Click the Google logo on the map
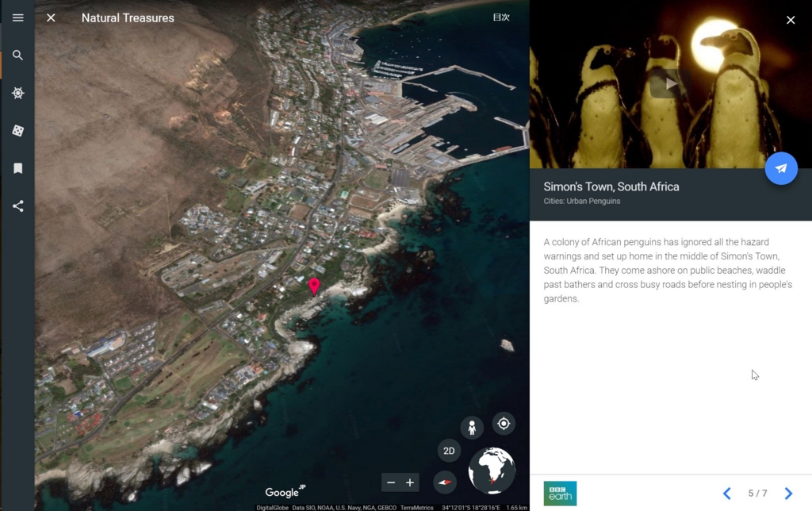Image resolution: width=812 pixels, height=511 pixels. point(285,492)
